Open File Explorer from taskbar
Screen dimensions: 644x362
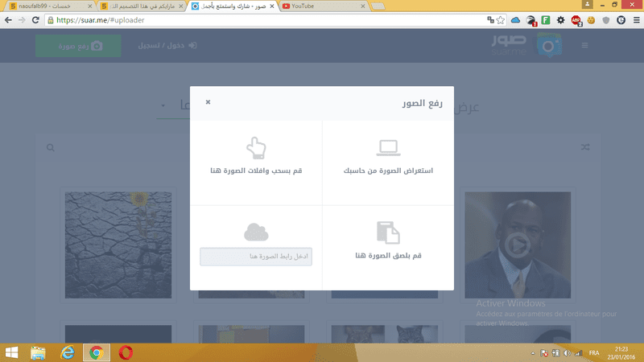pyautogui.click(x=38, y=353)
